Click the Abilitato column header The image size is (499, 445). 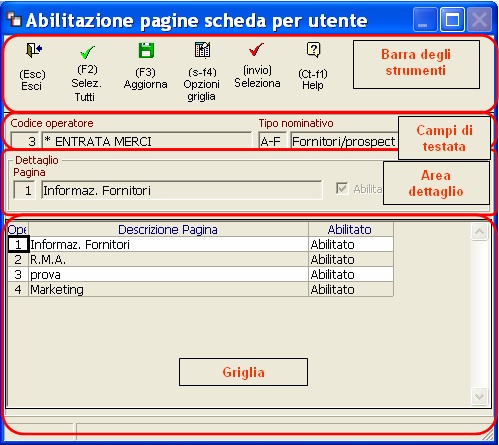click(x=351, y=229)
